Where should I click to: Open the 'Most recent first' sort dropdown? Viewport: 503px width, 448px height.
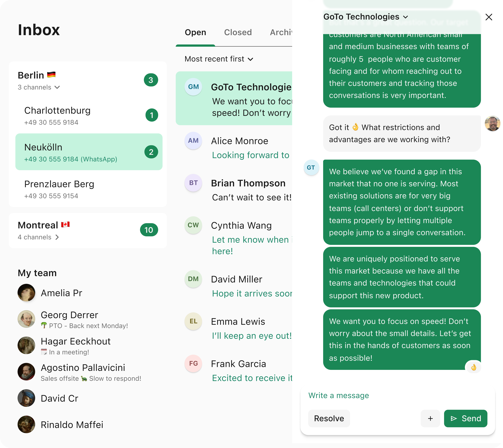(x=219, y=59)
